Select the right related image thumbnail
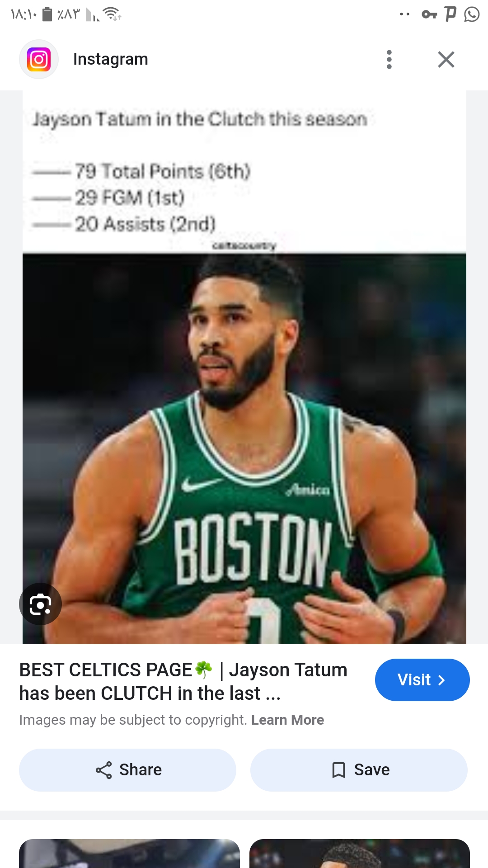 (360, 854)
